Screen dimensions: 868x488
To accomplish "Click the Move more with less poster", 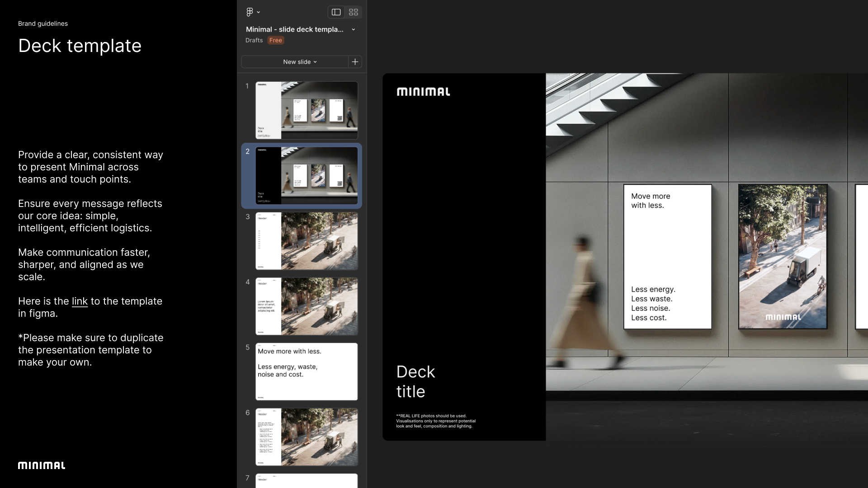I will pyautogui.click(x=667, y=256).
